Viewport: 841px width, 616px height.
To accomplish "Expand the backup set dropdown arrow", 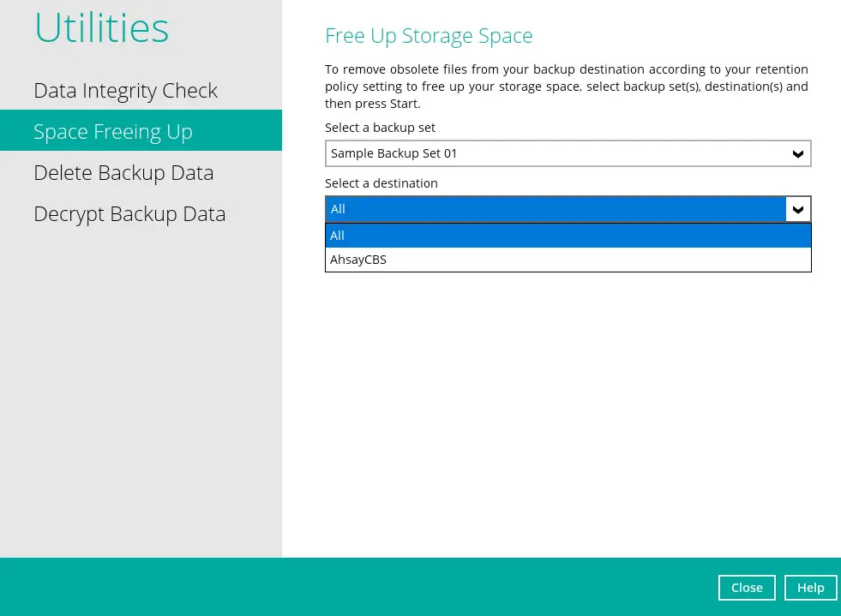I will pyautogui.click(x=797, y=154).
